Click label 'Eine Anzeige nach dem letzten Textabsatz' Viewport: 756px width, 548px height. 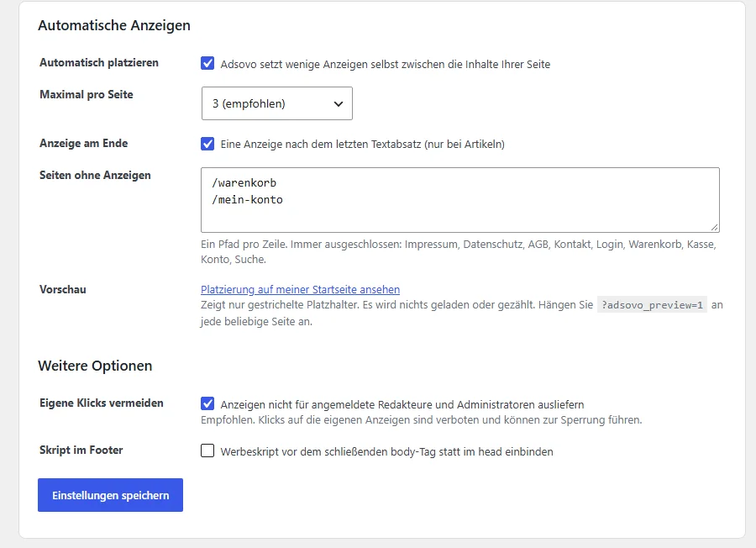pos(363,145)
